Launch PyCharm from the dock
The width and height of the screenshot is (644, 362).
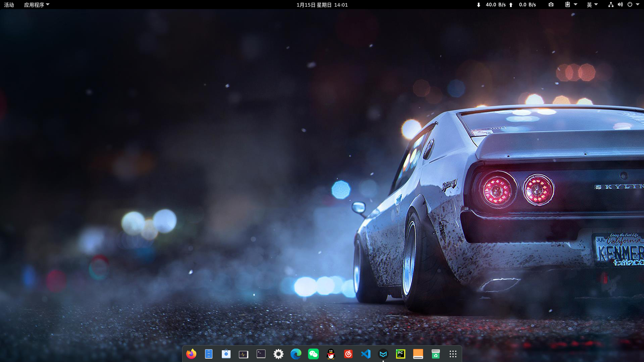tap(401, 354)
